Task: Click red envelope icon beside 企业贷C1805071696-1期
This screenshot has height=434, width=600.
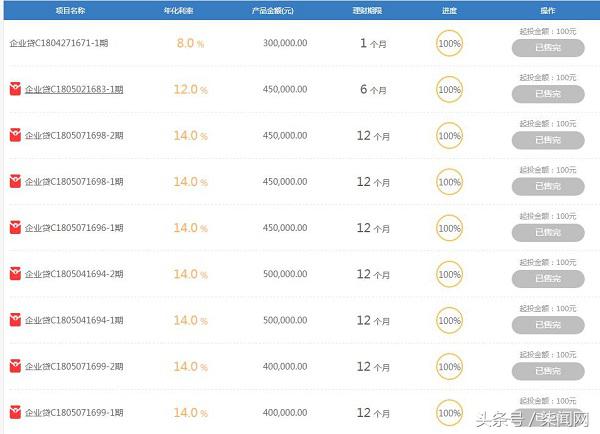Action: pyautogui.click(x=15, y=227)
